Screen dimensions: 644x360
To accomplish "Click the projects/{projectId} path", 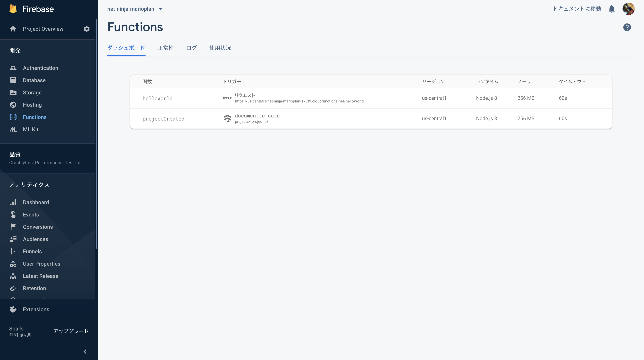I will [x=251, y=121].
